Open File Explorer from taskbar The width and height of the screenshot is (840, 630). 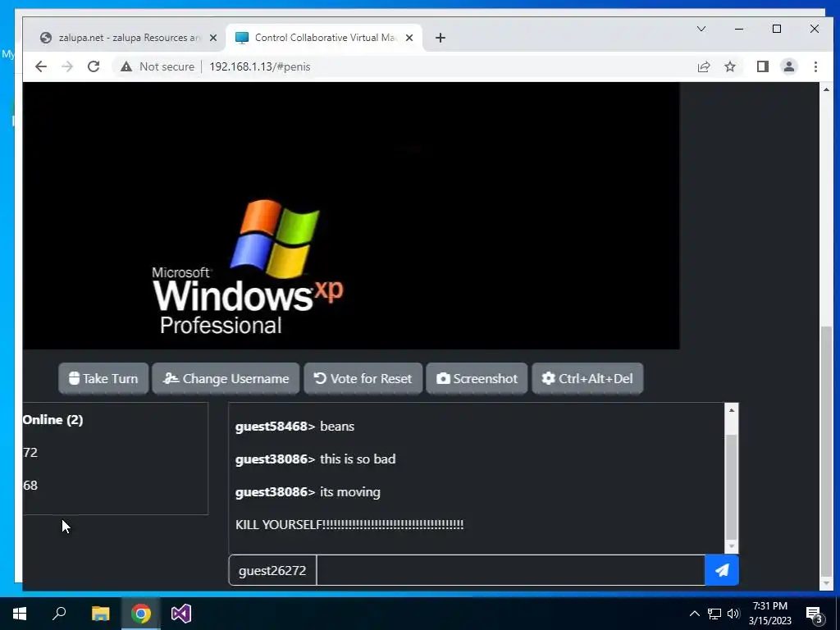[x=100, y=614]
